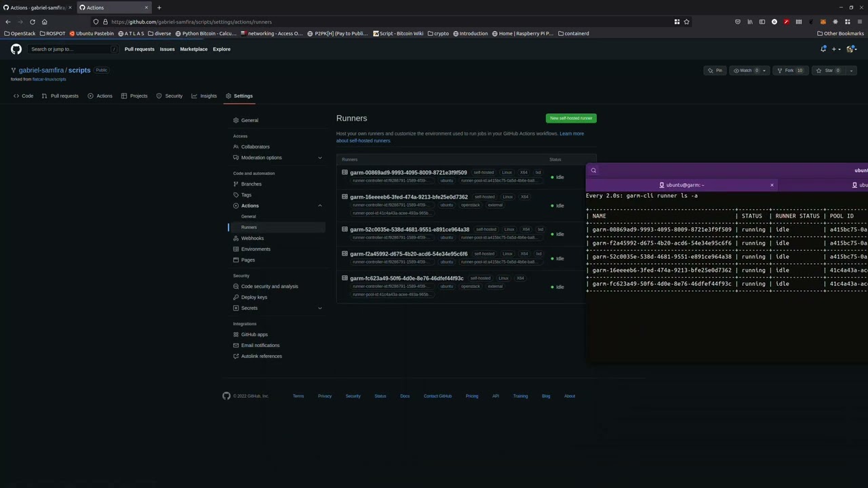Open runner garm-52c0035e row icon

(344, 229)
